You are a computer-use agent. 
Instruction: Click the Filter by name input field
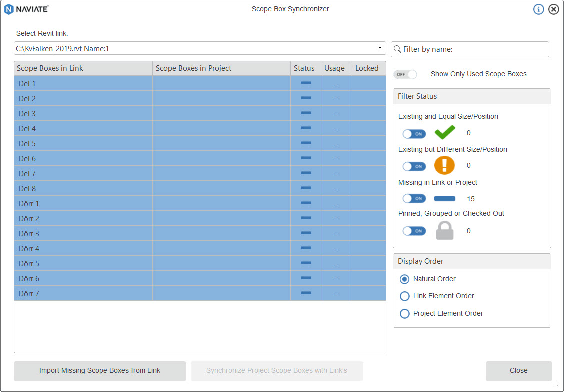point(474,49)
